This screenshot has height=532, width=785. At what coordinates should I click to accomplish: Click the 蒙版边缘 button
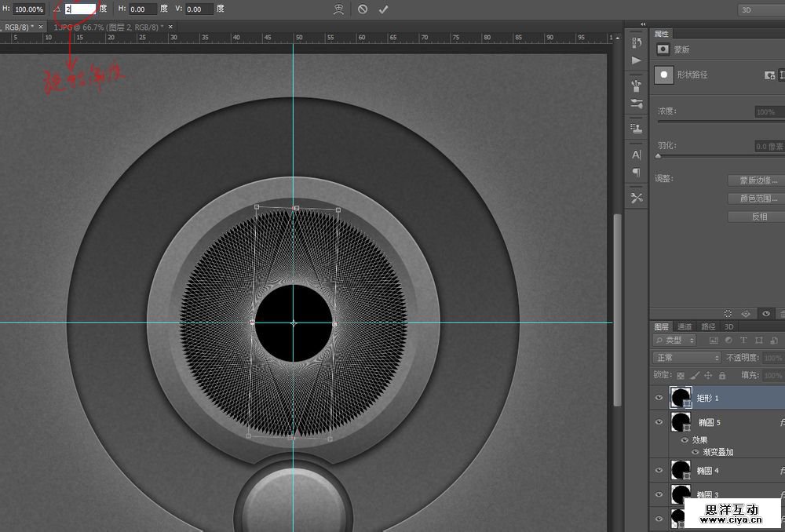point(758,180)
